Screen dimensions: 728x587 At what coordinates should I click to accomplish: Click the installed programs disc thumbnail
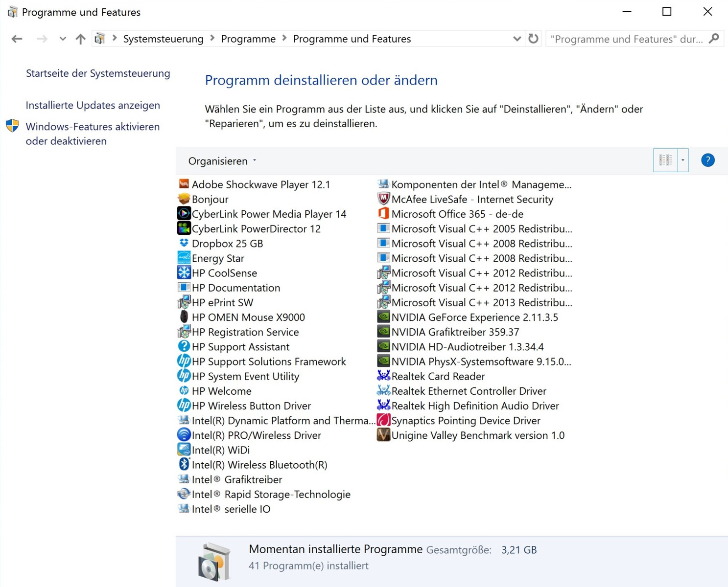coord(214,562)
